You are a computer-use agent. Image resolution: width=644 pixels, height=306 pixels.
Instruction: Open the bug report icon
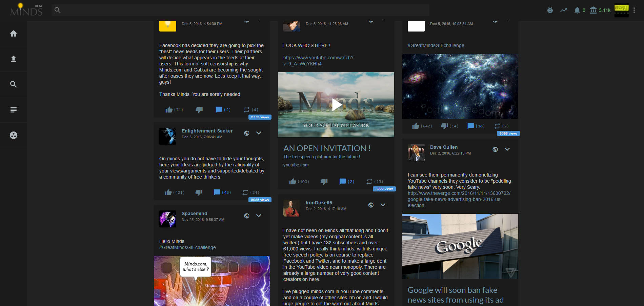pos(550,10)
